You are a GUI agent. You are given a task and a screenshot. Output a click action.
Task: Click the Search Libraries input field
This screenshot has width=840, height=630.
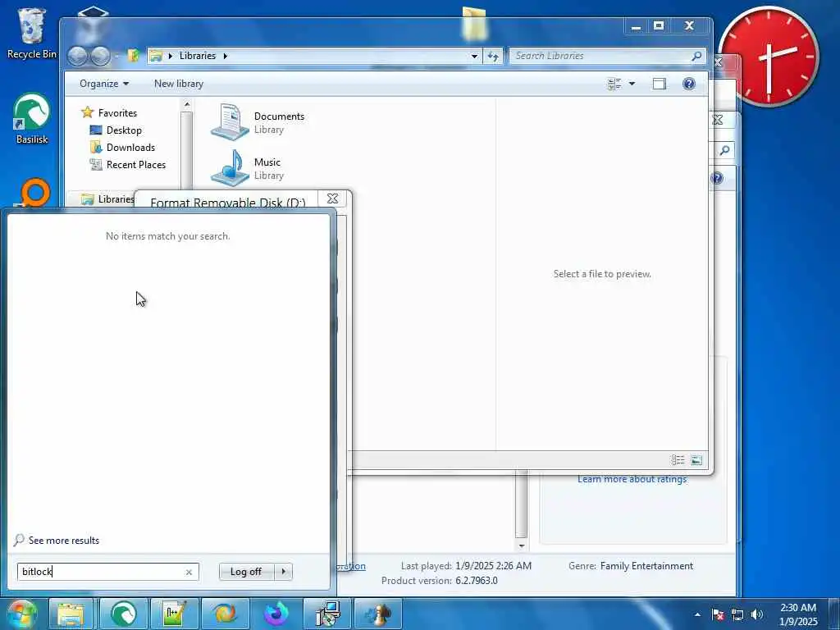599,56
